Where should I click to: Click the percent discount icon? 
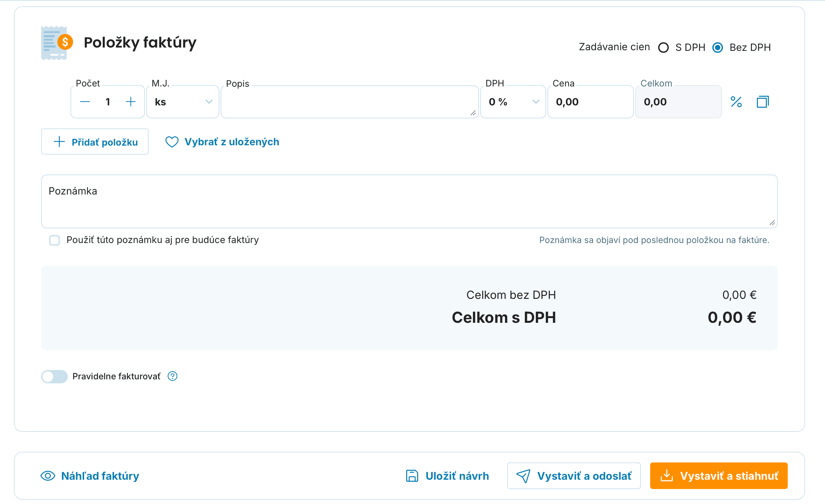coord(736,102)
